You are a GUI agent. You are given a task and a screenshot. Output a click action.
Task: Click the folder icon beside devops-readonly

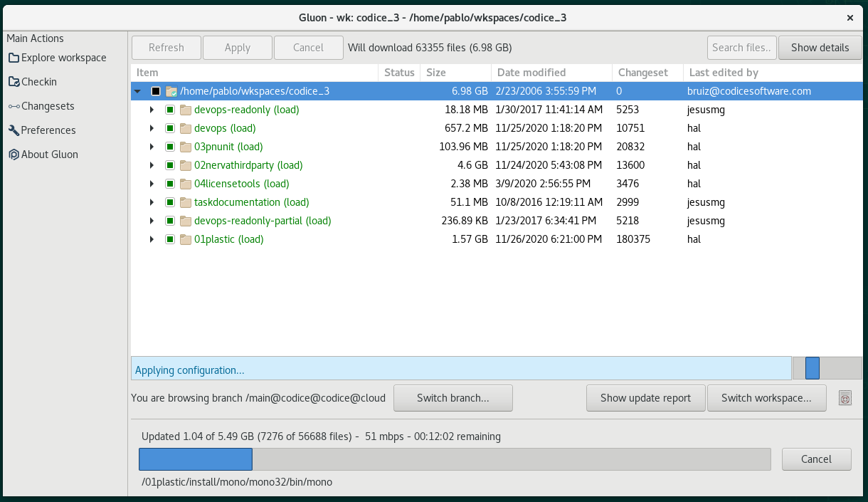click(186, 110)
